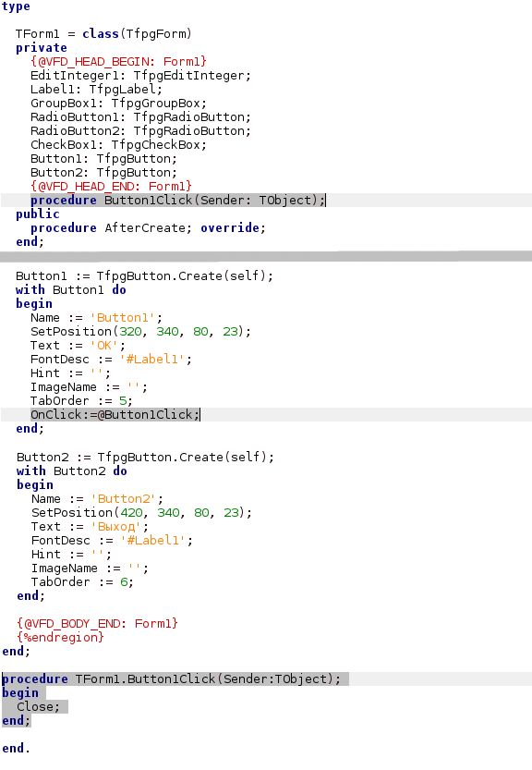Click 'Button1 := TfpgButton.Create(self);' line
The width and height of the screenshot is (532, 770).
(x=145, y=275)
